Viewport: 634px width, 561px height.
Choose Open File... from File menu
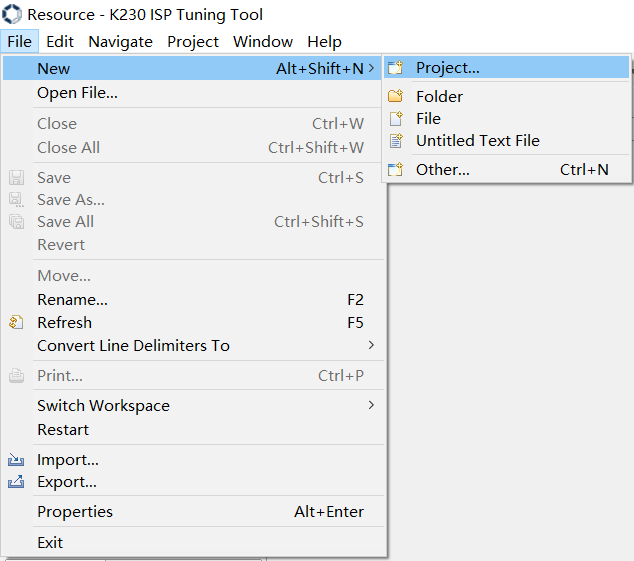77,93
